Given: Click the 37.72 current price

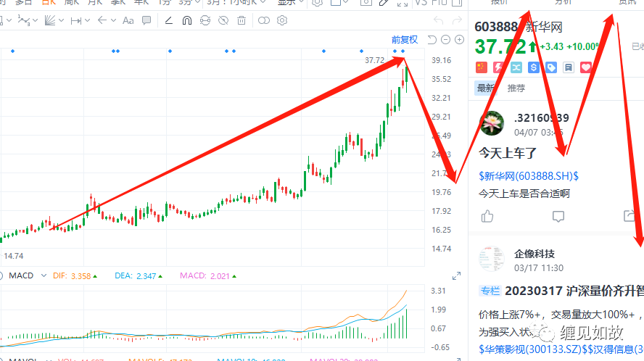Looking at the screenshot, I should tap(500, 46).
